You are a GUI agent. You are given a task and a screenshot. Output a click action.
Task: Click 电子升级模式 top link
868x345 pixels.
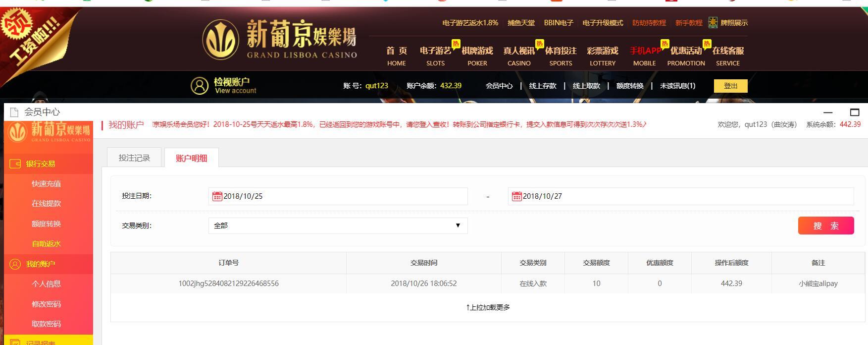click(x=603, y=23)
